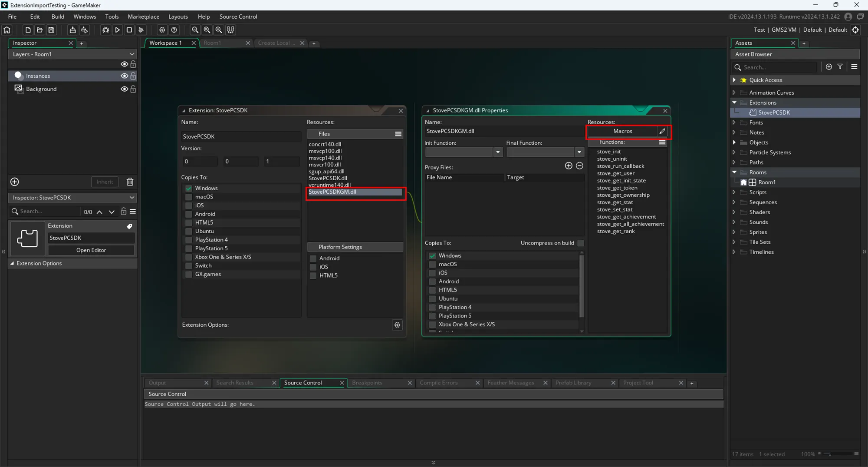Expand the Sprites folder in Asset Browser
Viewport: 868px width, 467px height.
click(x=734, y=232)
